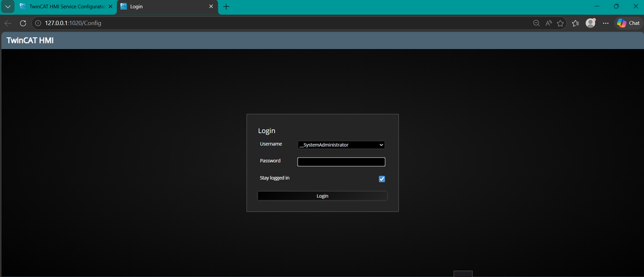The height and width of the screenshot is (277, 644).
Task: Open the browser profile avatar
Action: point(591,23)
